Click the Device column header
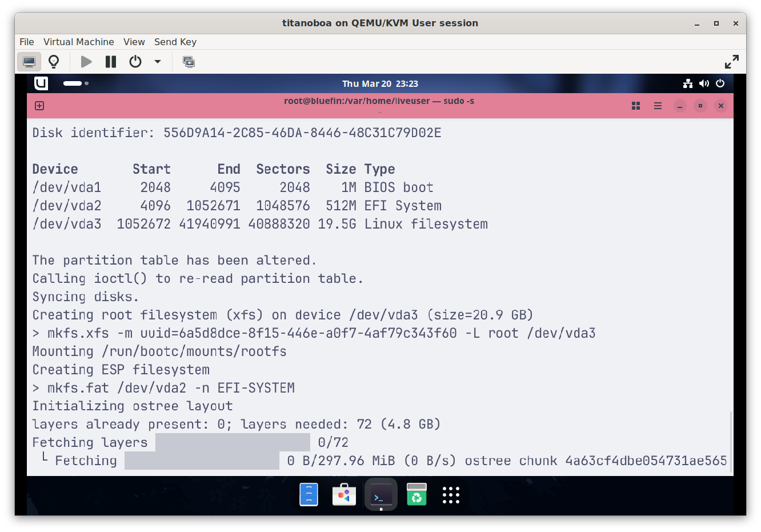Screen dimensions: 761x532 [55, 169]
